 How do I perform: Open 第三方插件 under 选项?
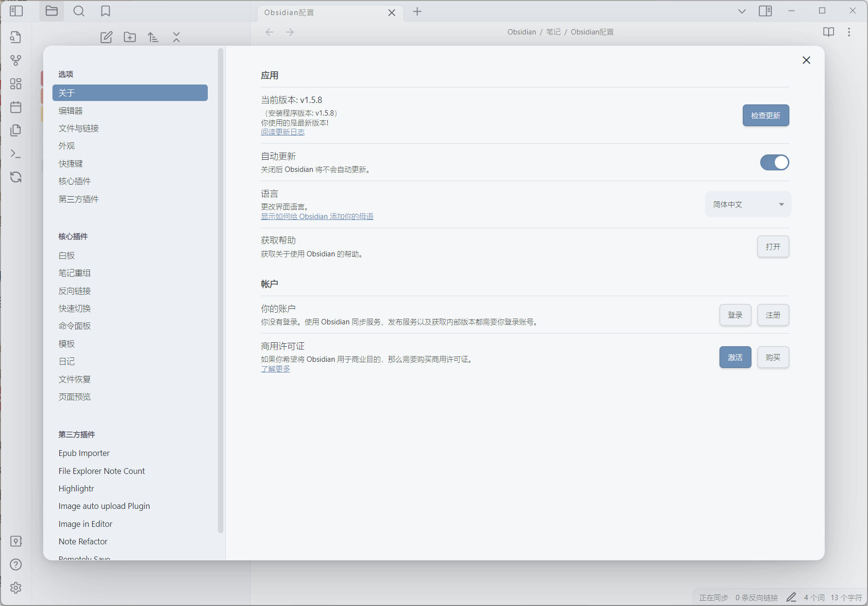[130, 199]
